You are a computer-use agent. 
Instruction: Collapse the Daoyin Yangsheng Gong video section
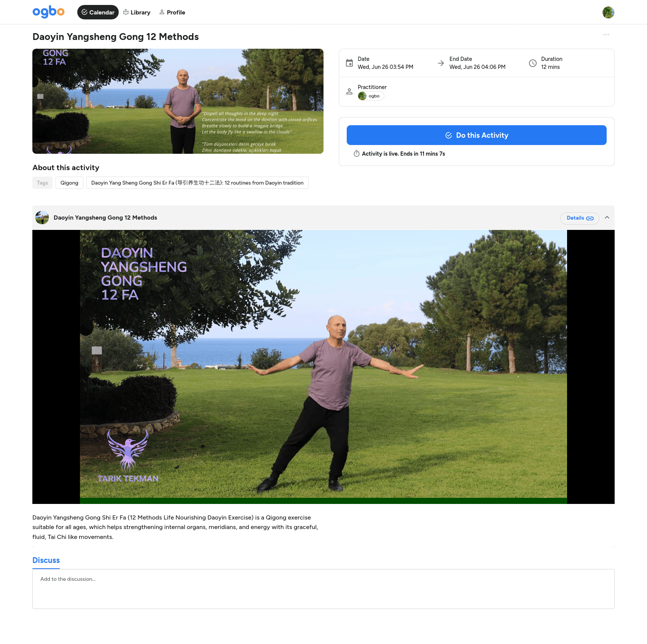(607, 218)
